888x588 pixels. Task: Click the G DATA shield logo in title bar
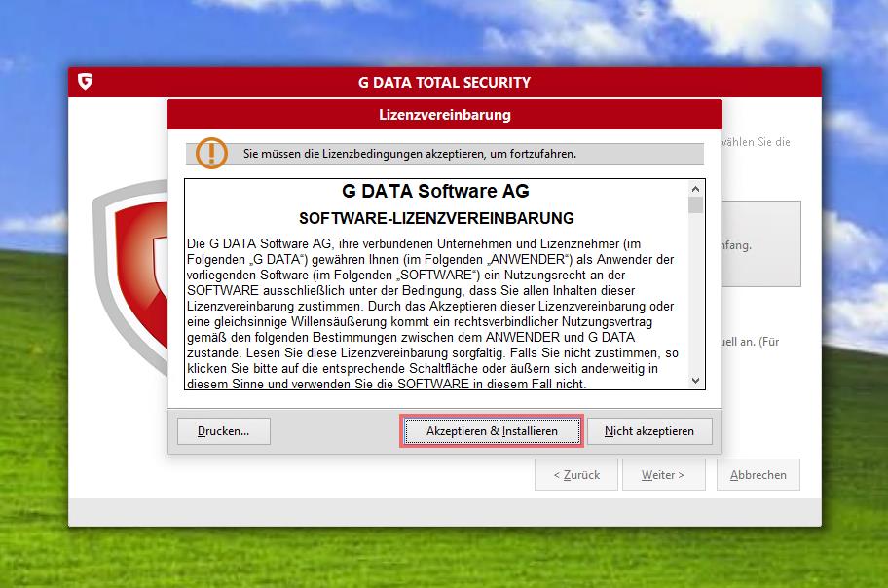tap(85, 82)
